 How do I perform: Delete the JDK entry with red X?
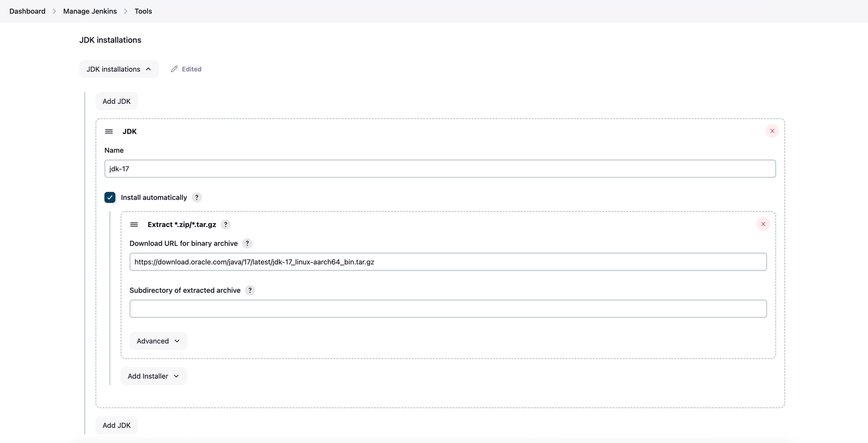(x=772, y=131)
